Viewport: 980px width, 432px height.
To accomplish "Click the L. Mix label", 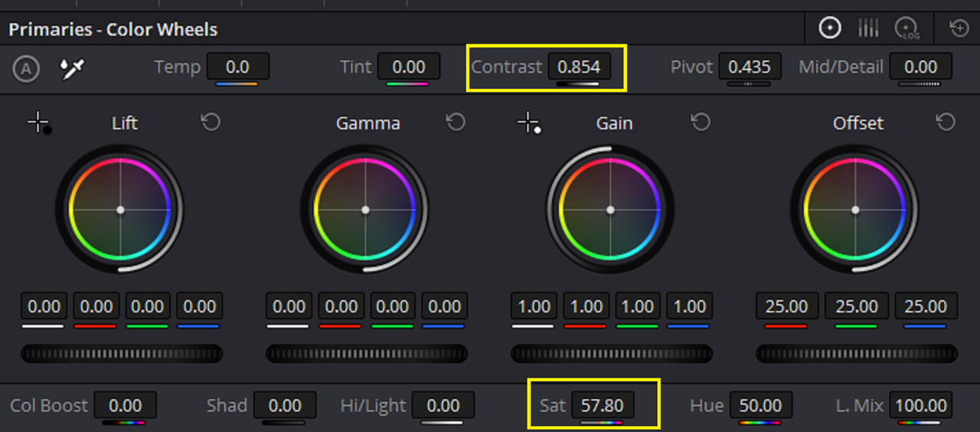I will coord(860,405).
